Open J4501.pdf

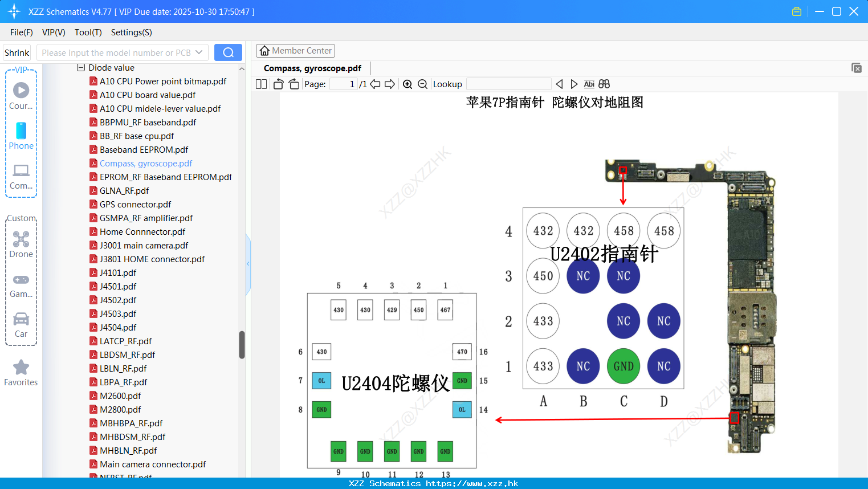[x=118, y=287]
